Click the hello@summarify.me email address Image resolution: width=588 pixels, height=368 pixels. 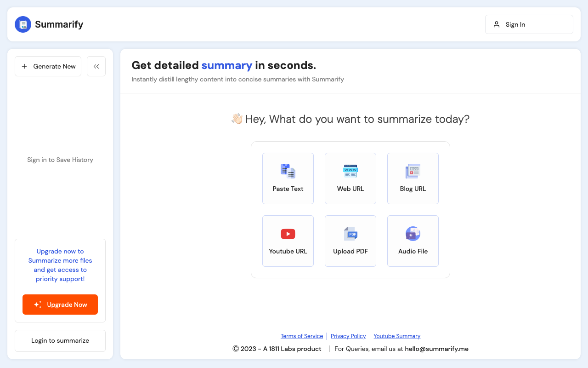[x=436, y=349]
